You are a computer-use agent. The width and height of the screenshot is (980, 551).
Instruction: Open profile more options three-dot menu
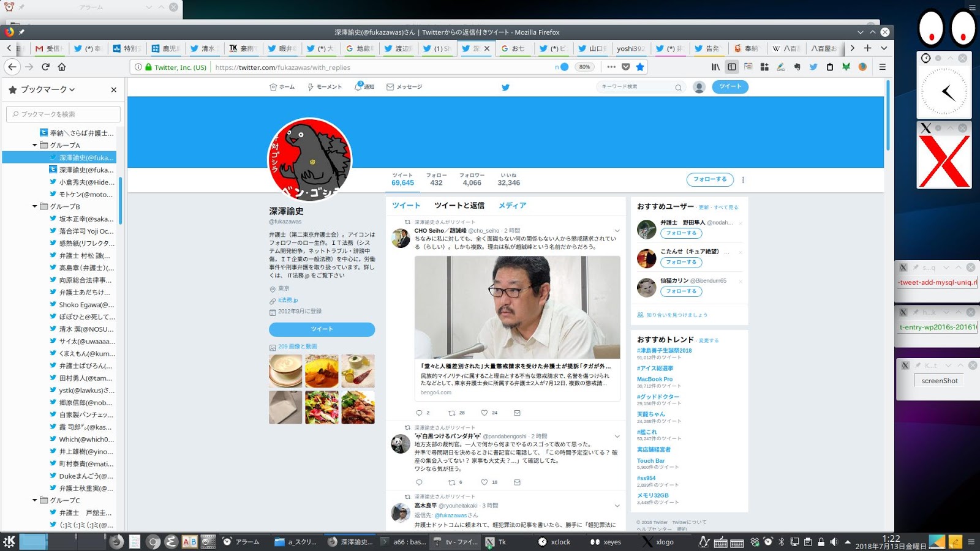(x=743, y=179)
